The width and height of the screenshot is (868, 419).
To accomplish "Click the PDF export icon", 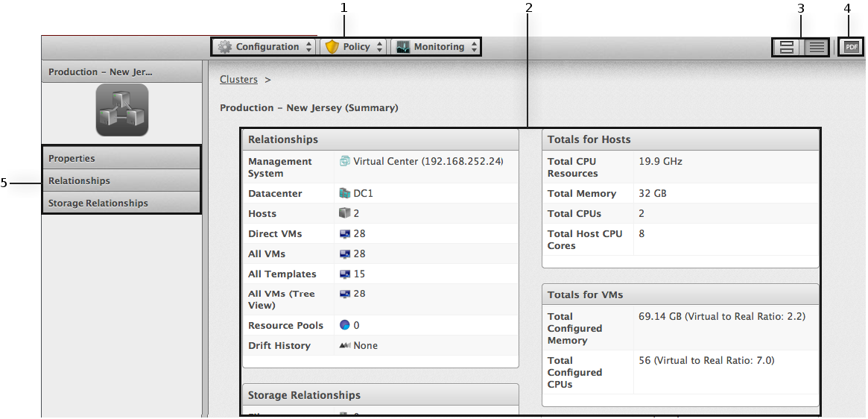I will pos(851,47).
